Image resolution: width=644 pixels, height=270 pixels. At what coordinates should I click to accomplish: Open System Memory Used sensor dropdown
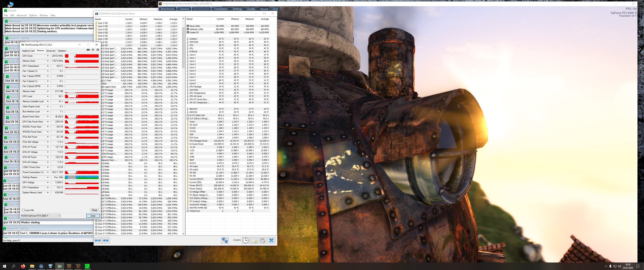(48, 193)
